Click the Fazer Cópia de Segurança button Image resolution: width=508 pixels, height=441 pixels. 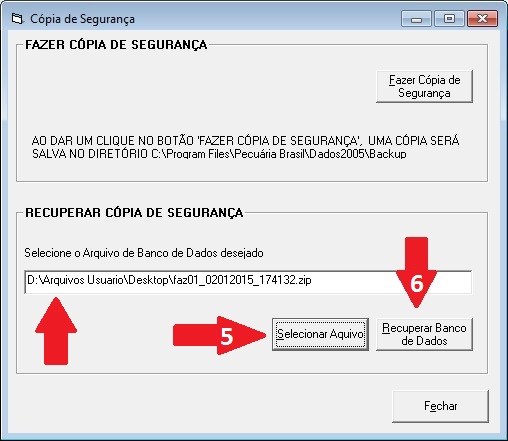click(x=424, y=86)
